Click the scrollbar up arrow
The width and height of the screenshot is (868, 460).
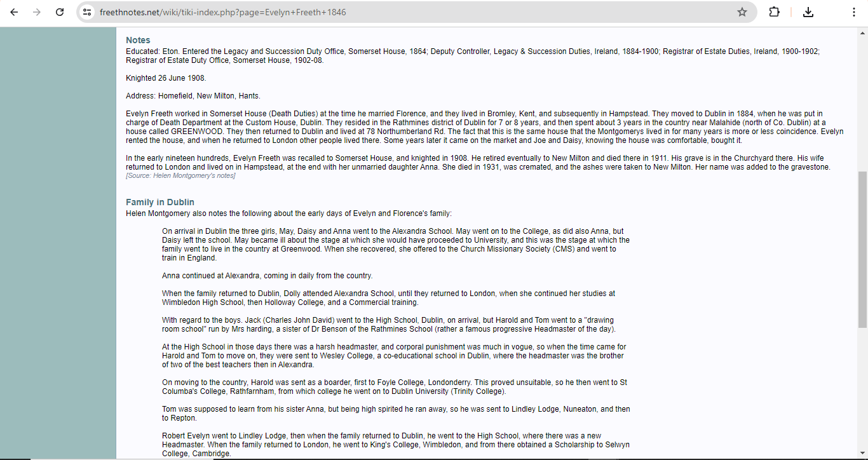[x=863, y=32]
